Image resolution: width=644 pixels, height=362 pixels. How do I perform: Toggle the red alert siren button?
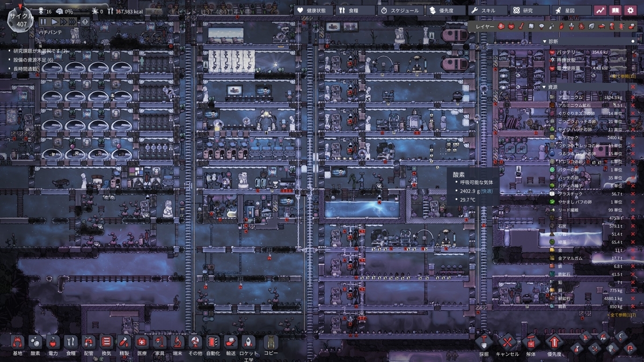[x=85, y=21]
